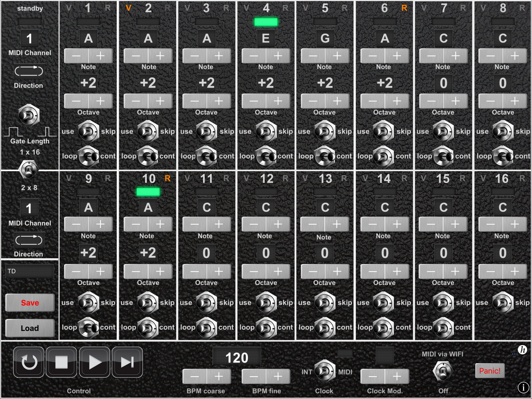Image resolution: width=532 pixels, height=399 pixels.
Task: Toggle use/skip switch on step 1
Action: point(89,131)
